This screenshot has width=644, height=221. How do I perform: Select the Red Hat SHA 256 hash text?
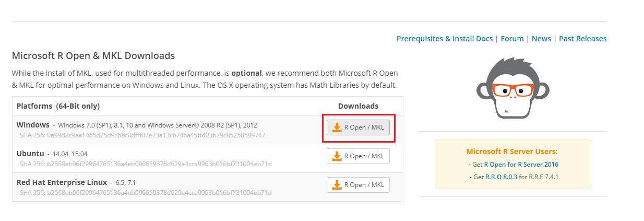[146, 193]
